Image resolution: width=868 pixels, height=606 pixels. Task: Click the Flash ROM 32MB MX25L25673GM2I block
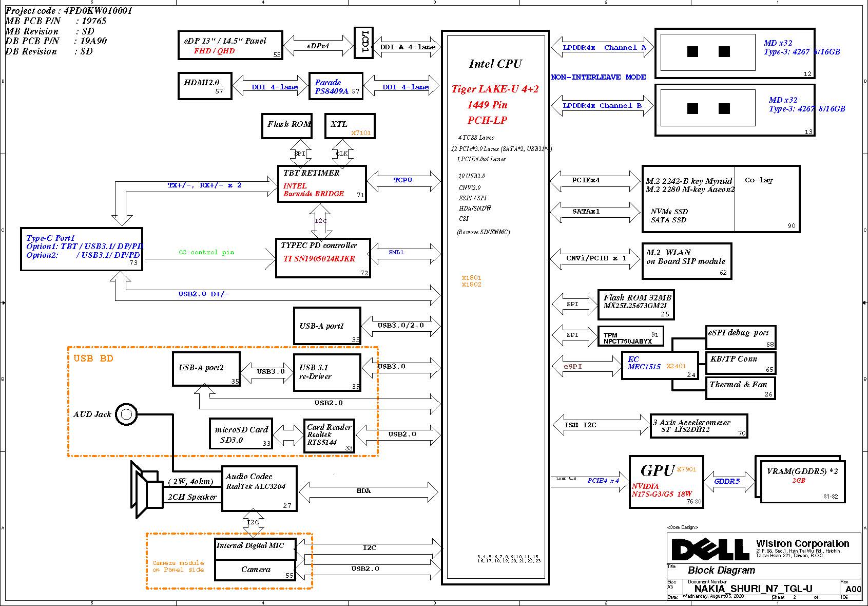[635, 305]
